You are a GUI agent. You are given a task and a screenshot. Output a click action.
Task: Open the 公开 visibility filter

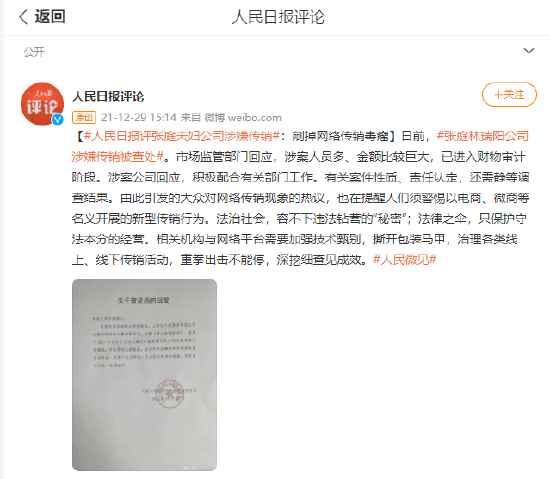[x=34, y=52]
